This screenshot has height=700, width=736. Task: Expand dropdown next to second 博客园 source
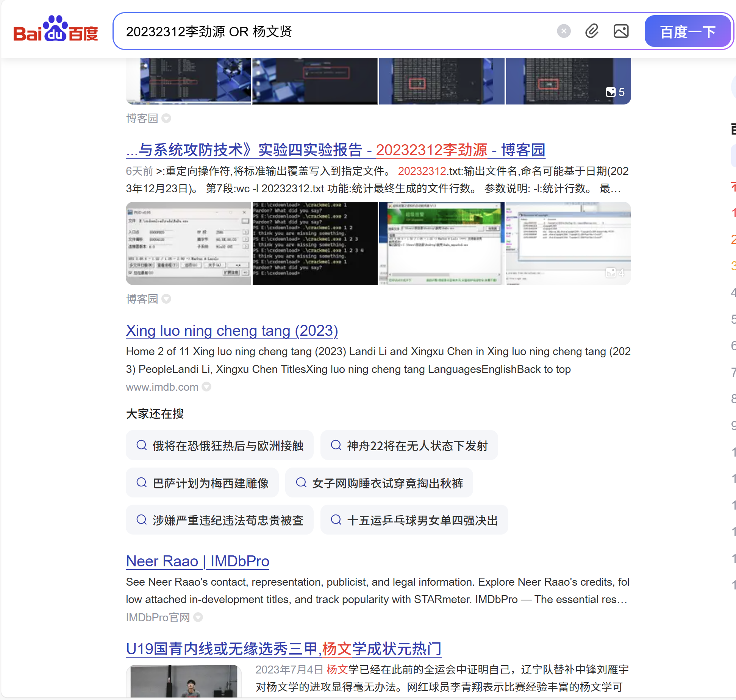166,299
